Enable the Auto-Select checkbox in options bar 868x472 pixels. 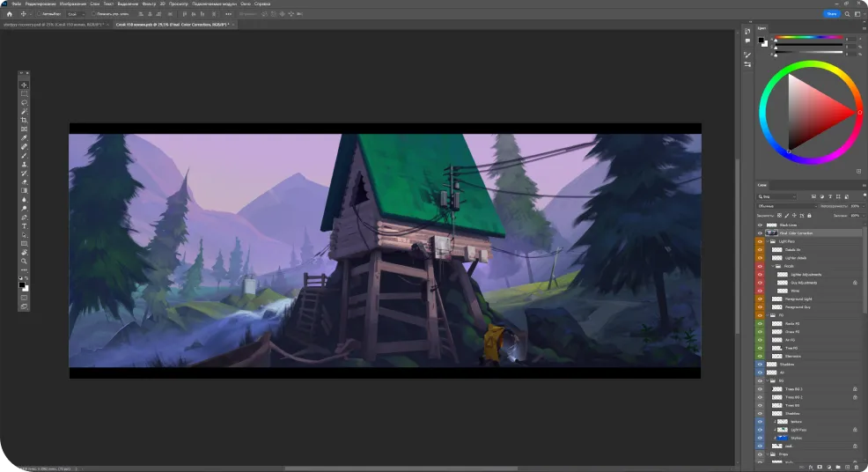coord(40,14)
